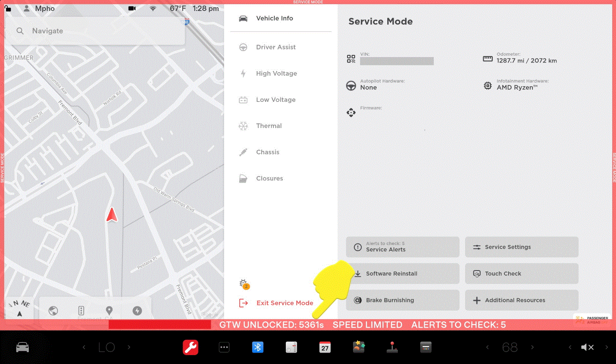Open Service Alerts showing 5 alerts to check

pos(402,247)
